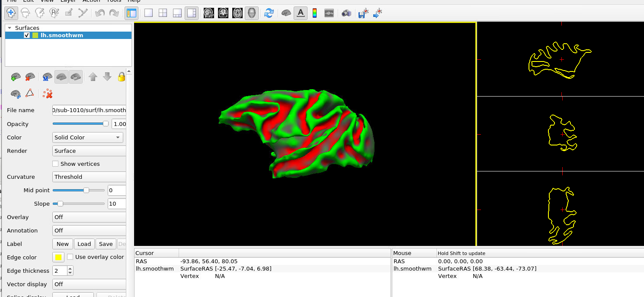
Task: Enable the Show vertices checkbox
Action: pyautogui.click(x=55, y=164)
